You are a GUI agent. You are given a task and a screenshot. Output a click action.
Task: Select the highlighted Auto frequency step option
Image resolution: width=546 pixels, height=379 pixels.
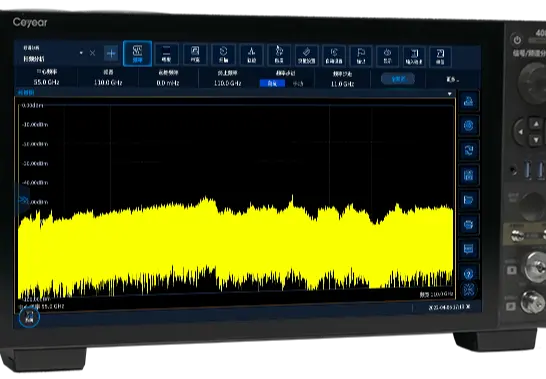pyautogui.click(x=272, y=84)
